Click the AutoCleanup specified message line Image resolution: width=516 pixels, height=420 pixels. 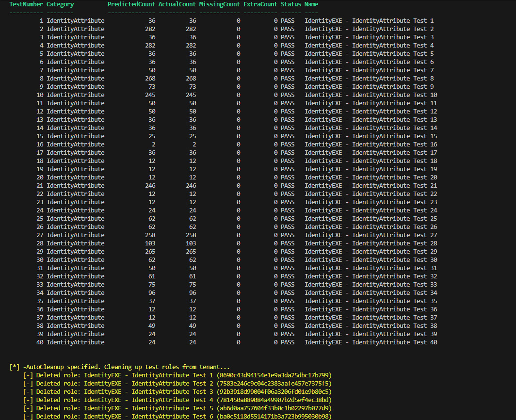(x=119, y=367)
